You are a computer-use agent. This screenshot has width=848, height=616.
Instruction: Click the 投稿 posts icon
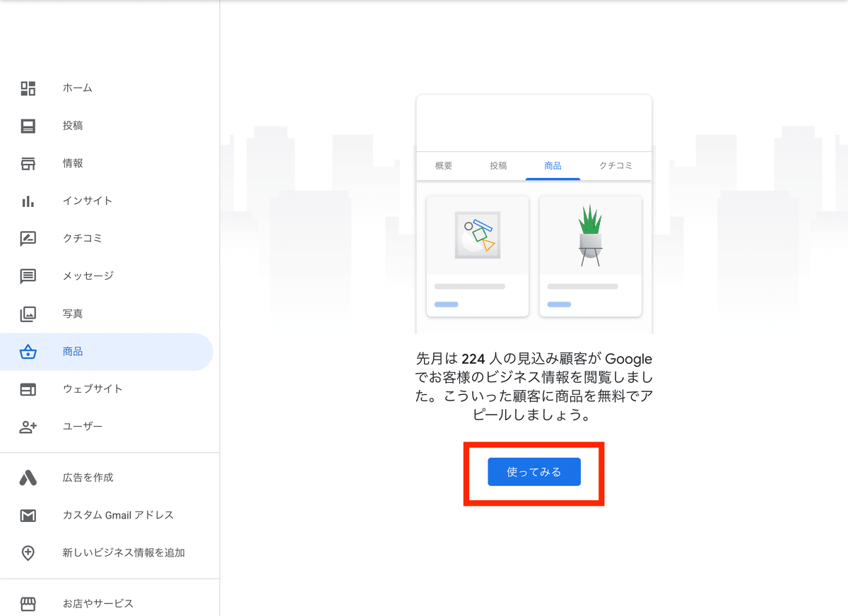click(x=28, y=126)
